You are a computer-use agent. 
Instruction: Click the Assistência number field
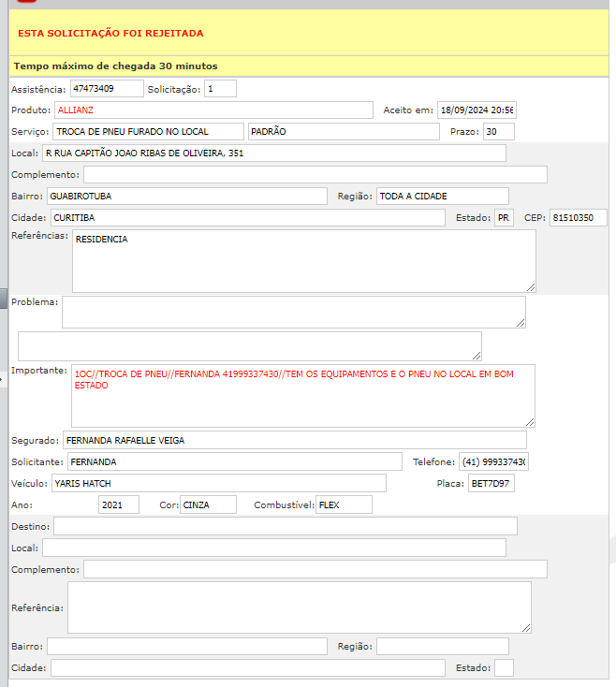click(106, 89)
